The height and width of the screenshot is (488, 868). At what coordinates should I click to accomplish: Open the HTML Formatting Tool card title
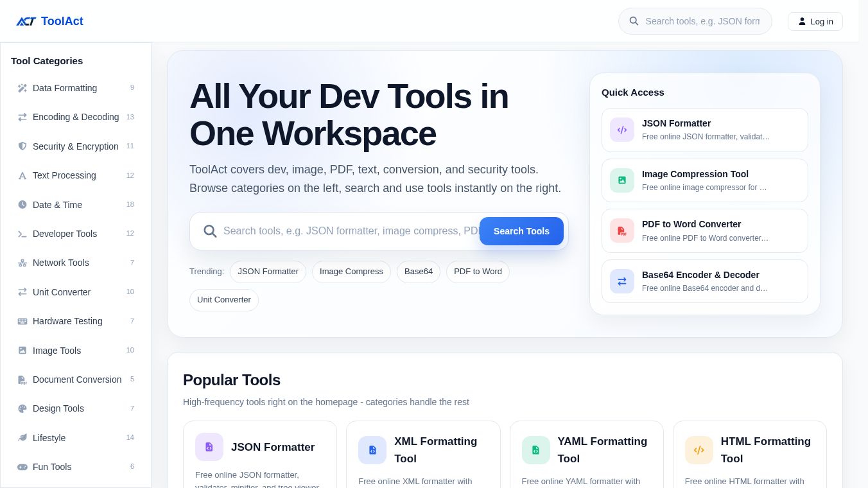pos(766,450)
